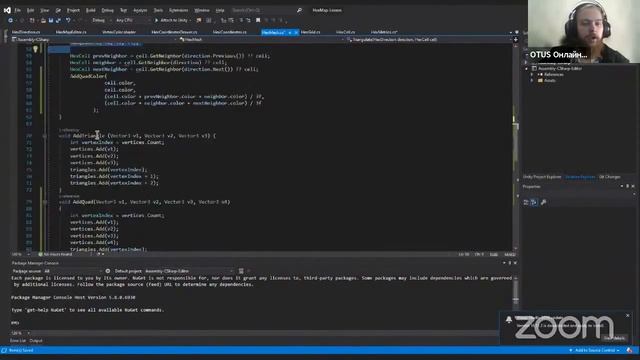Click the Properties wrench icon
The height and width of the screenshot is (360, 640).
pyautogui.click(x=543, y=202)
